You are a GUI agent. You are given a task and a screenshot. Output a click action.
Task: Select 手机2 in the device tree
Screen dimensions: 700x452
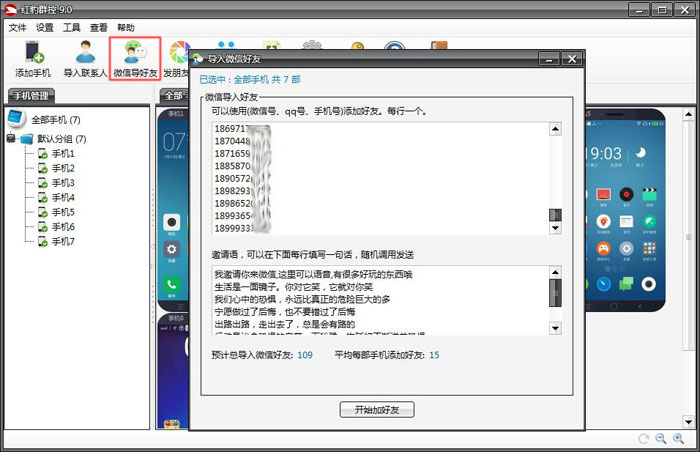63,168
